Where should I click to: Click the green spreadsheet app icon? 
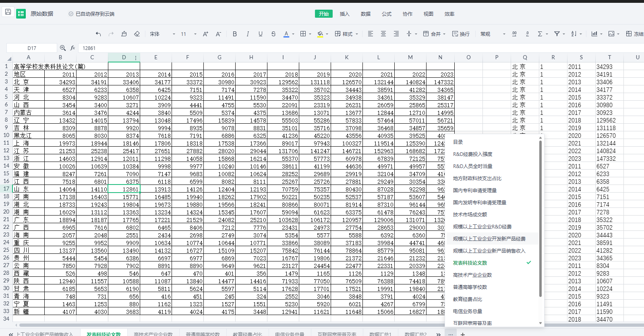coord(21,14)
